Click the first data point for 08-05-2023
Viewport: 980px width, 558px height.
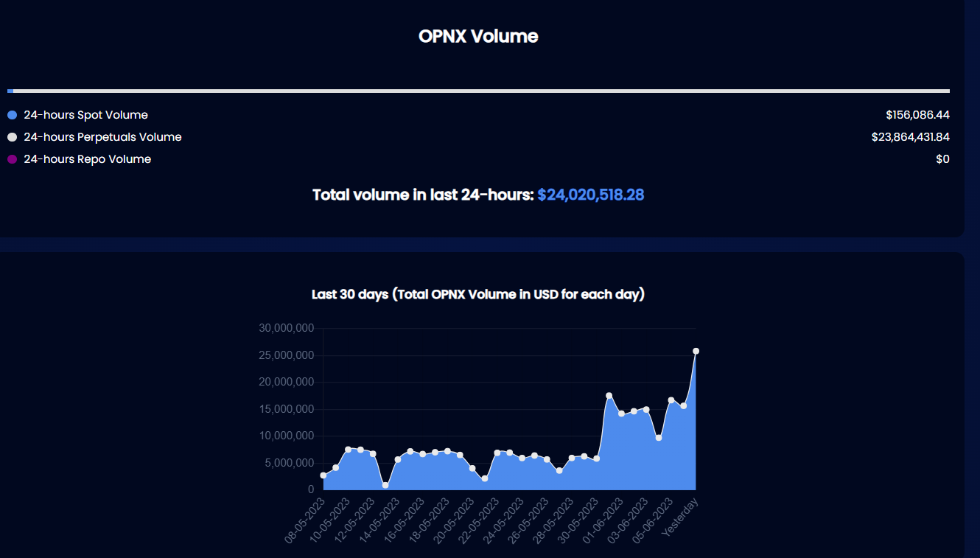(323, 475)
